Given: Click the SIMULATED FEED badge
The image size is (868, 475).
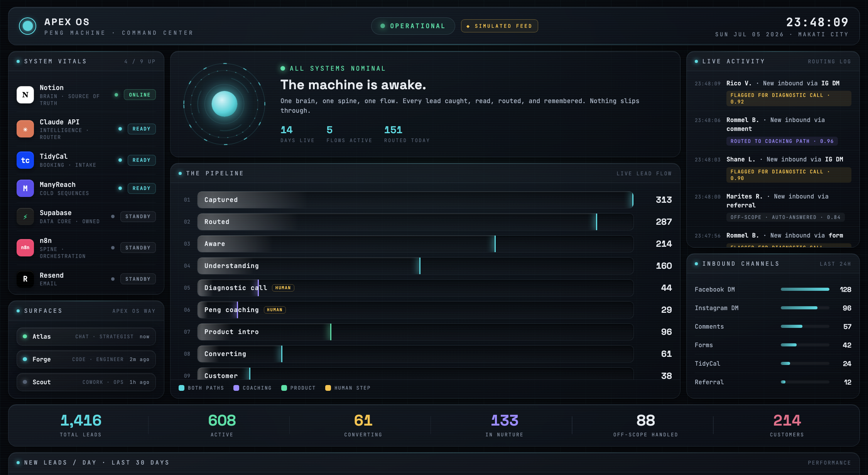Looking at the screenshot, I should pyautogui.click(x=499, y=26).
